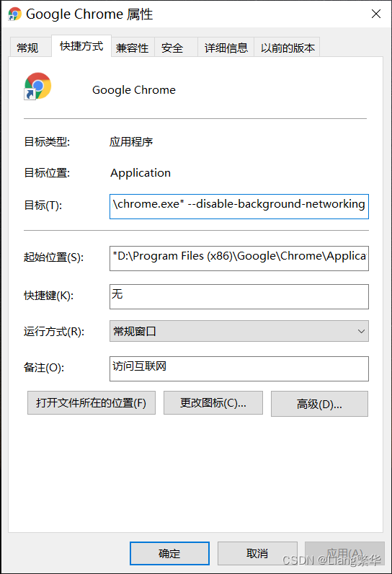Screen dimensions: 392x574
Task: Confirm with the 确定 button
Action: click(169, 553)
